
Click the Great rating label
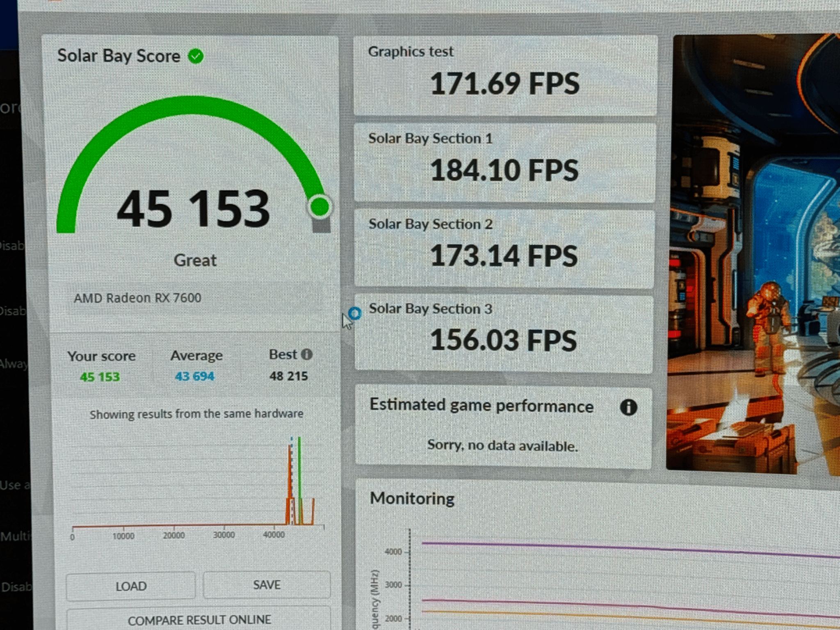pyautogui.click(x=195, y=260)
